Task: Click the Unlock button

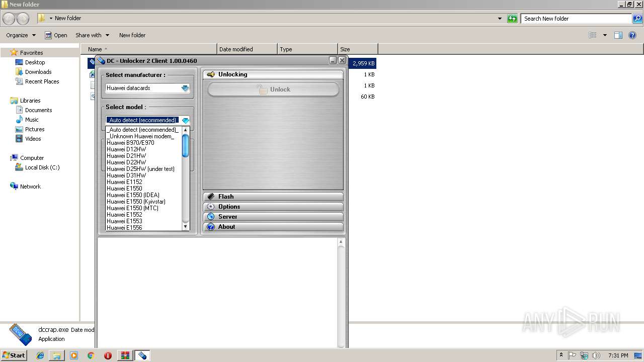Action: (x=273, y=89)
